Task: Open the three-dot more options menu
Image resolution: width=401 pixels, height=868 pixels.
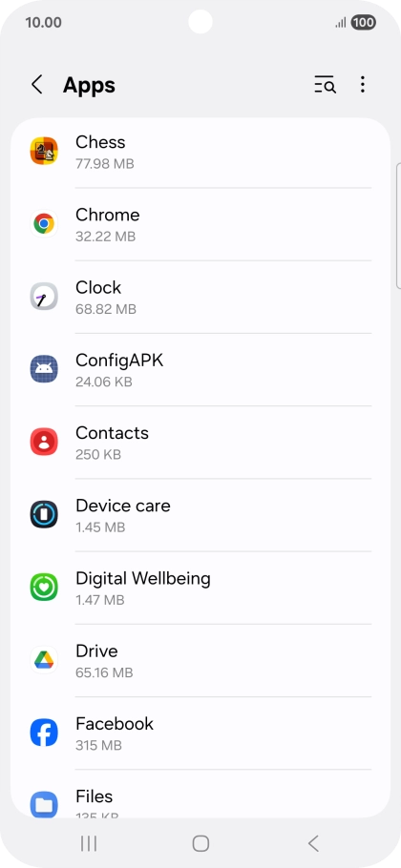Action: point(362,85)
